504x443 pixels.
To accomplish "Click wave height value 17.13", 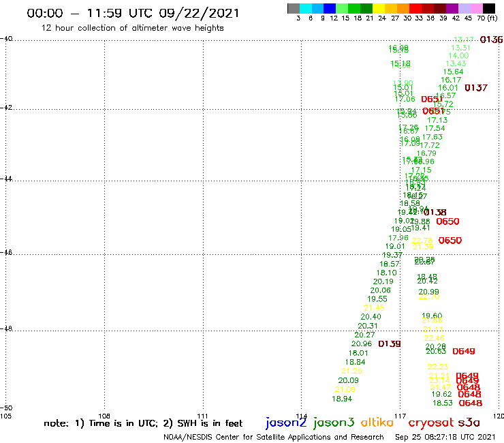I will pos(437,120).
